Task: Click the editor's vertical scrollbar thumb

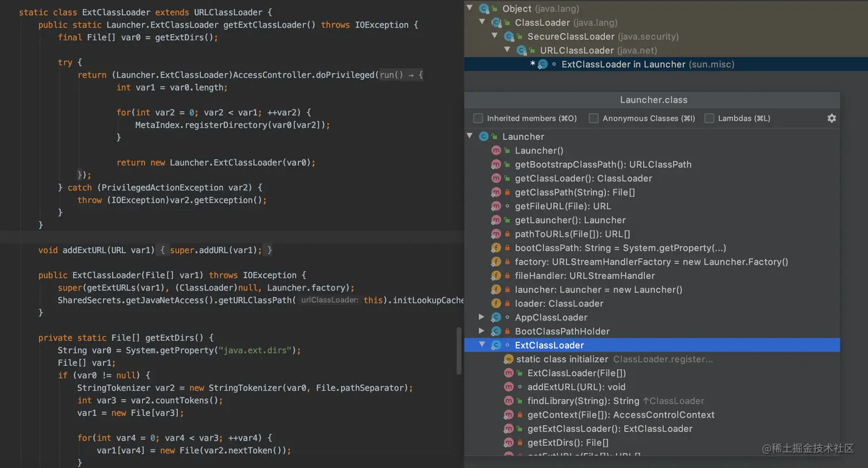Action: 459,351
